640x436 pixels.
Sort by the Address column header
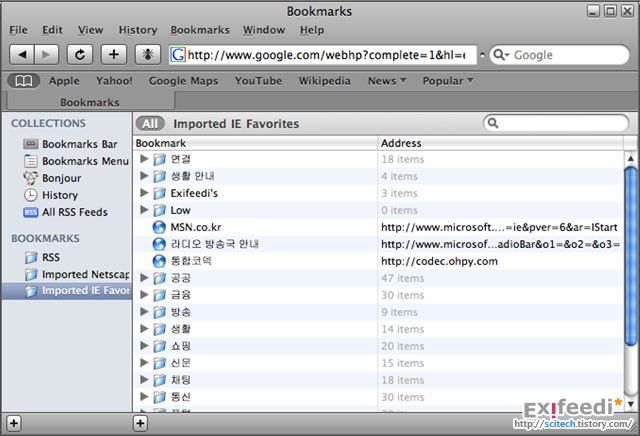tap(501, 143)
